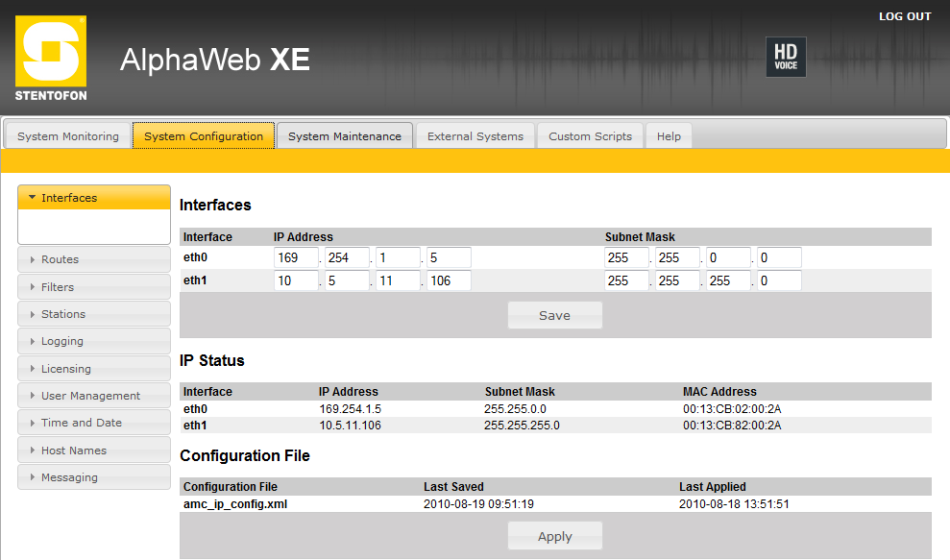Viewport: 950px width, 560px height.
Task: Save the interface IP settings
Action: point(554,315)
